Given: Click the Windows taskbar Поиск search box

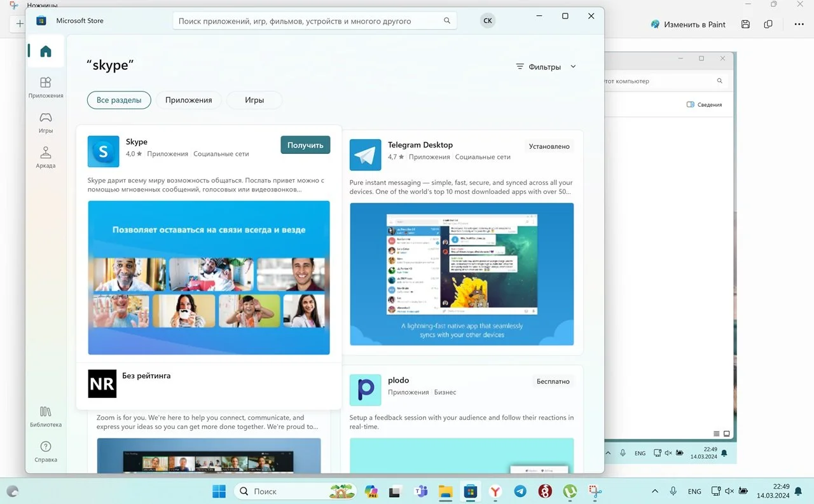Looking at the screenshot, I should (x=294, y=491).
